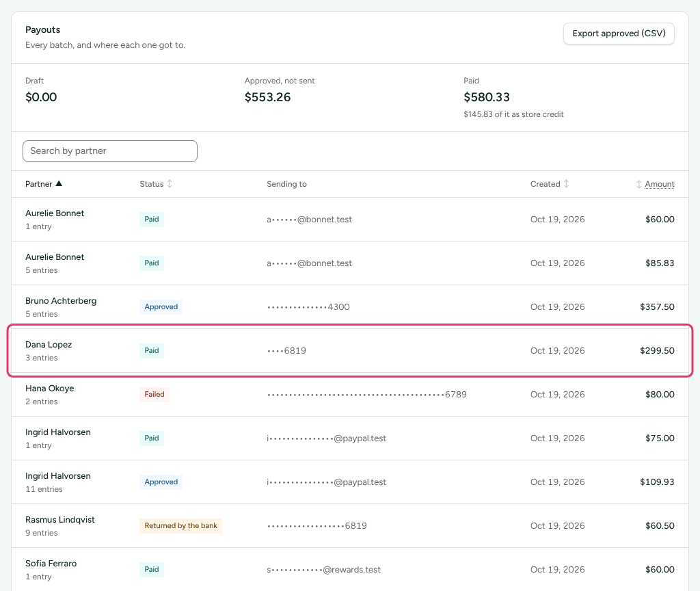
Task: Click the Amount column sort icon
Action: click(639, 184)
